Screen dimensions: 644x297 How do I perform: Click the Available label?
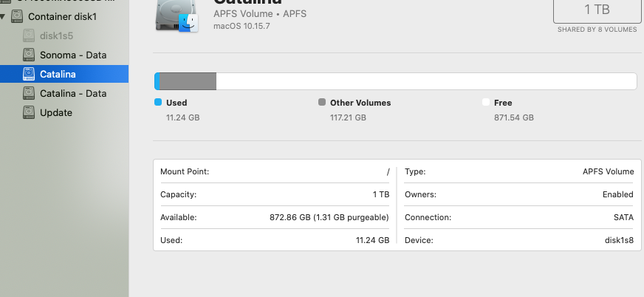pyautogui.click(x=178, y=217)
